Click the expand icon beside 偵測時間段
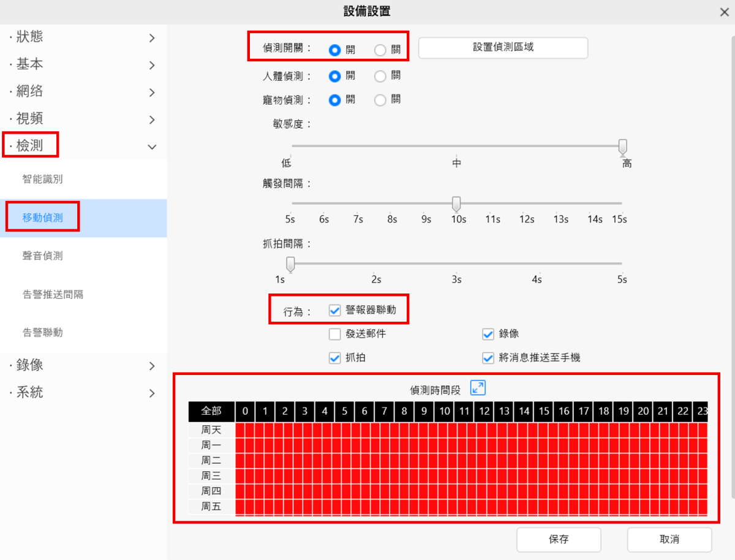 click(x=478, y=388)
